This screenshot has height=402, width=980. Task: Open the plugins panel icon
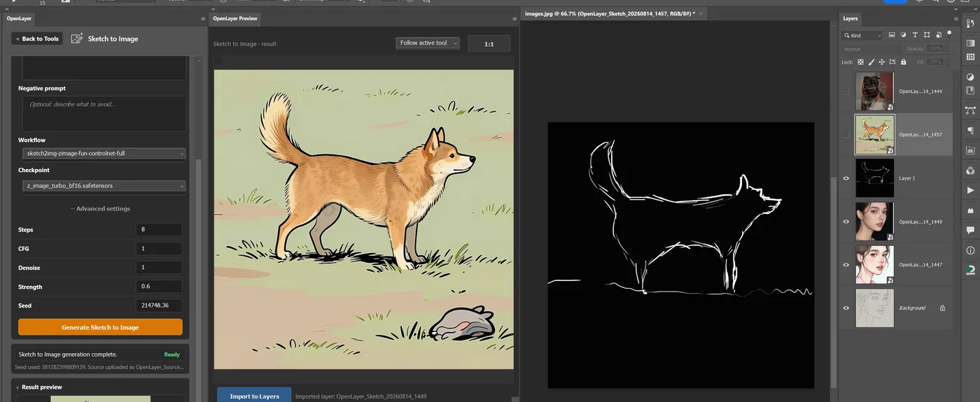(x=970, y=210)
